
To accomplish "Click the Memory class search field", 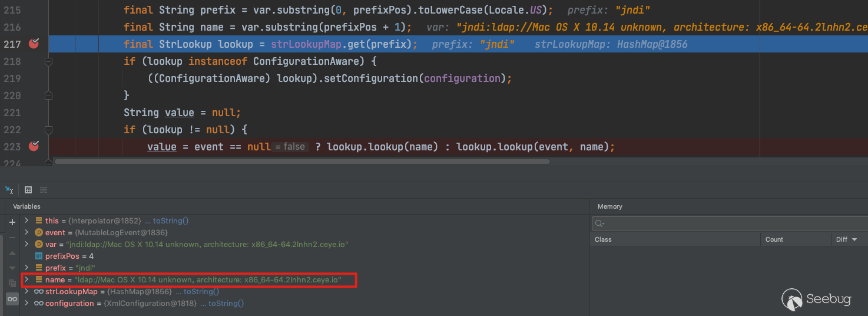I will [730, 223].
